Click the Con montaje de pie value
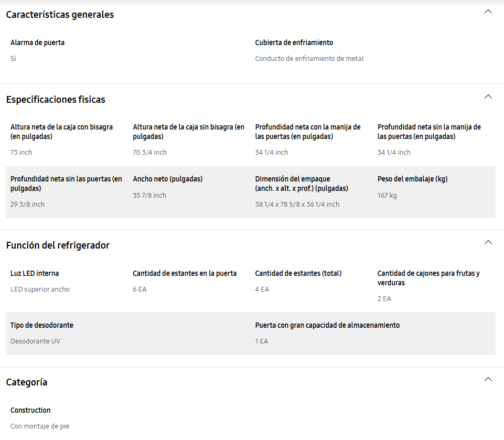The height and width of the screenshot is (440, 504). coord(39,426)
